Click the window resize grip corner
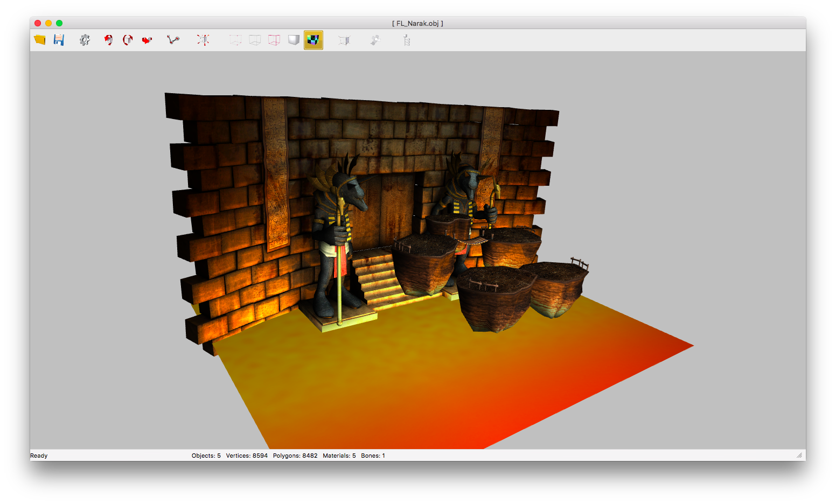The width and height of the screenshot is (836, 504). (799, 456)
